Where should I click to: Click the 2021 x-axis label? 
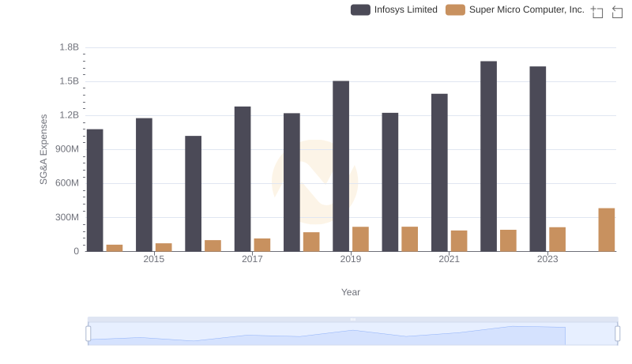coord(449,259)
